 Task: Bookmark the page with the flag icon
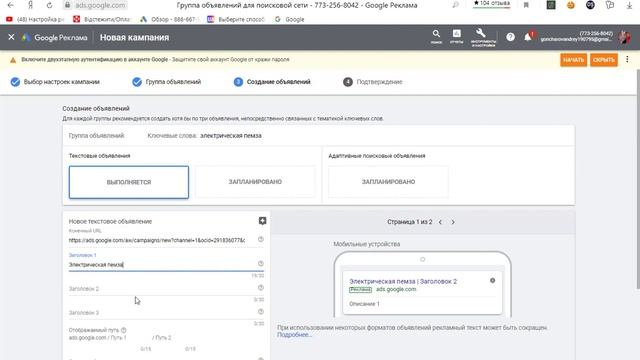(x=526, y=5)
